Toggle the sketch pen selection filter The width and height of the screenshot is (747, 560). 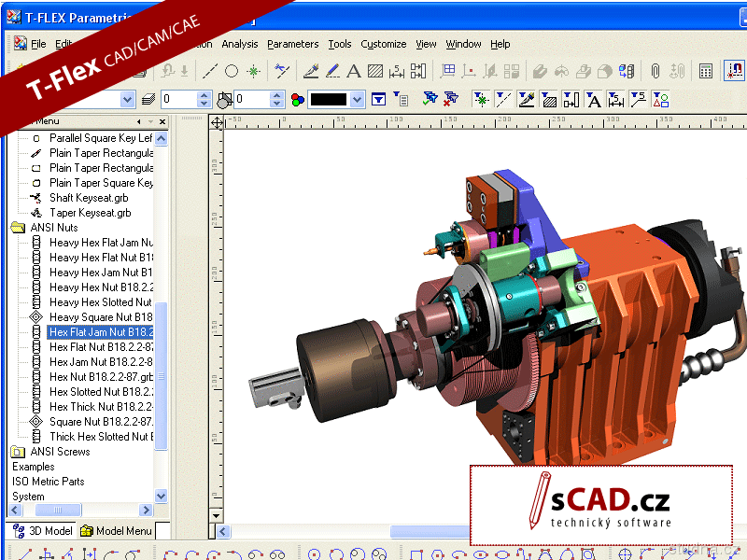[526, 99]
